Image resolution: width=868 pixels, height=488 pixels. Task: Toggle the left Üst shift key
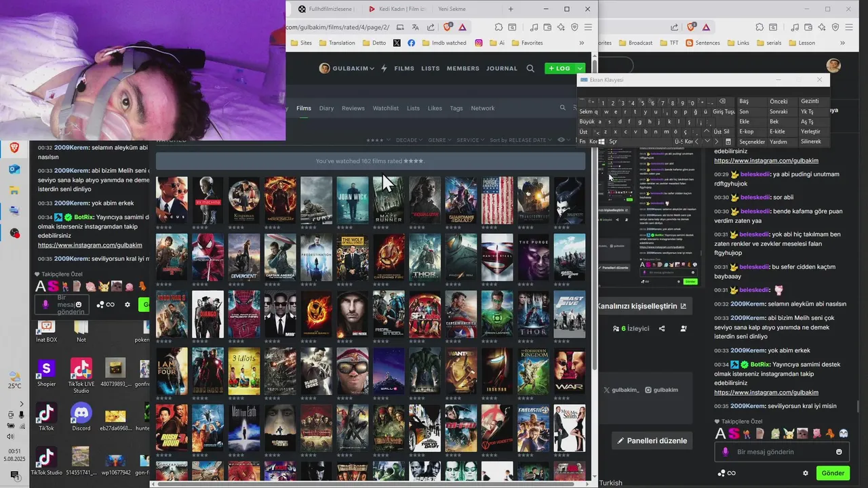(x=583, y=131)
